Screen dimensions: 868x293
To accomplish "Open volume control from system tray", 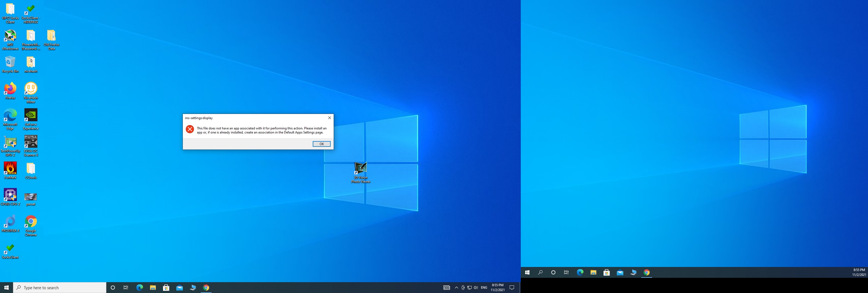I will 476,288.
